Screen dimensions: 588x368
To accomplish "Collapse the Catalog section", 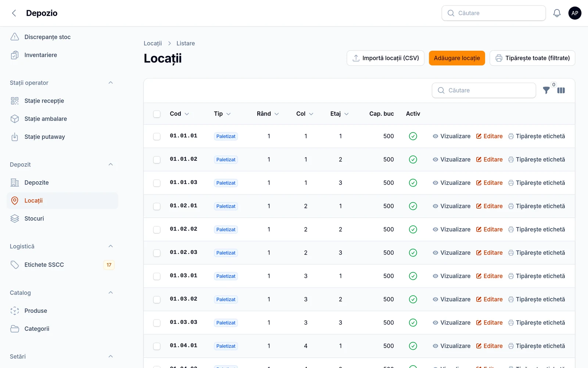I will click(x=111, y=293).
